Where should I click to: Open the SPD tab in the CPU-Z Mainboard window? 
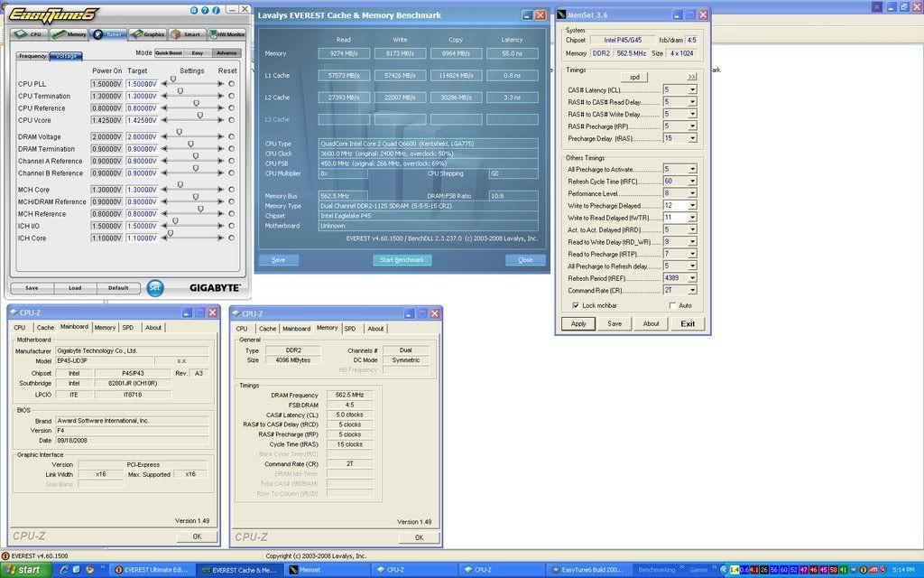pyautogui.click(x=128, y=327)
